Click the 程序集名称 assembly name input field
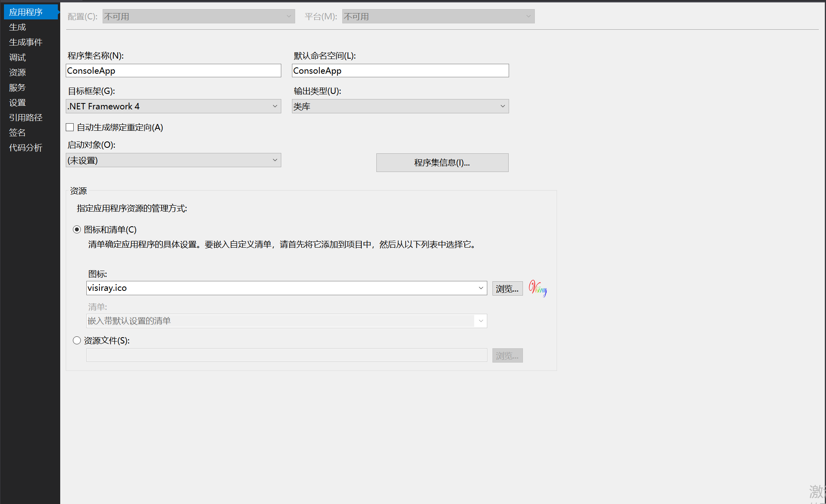This screenshot has height=504, width=826. coord(173,71)
